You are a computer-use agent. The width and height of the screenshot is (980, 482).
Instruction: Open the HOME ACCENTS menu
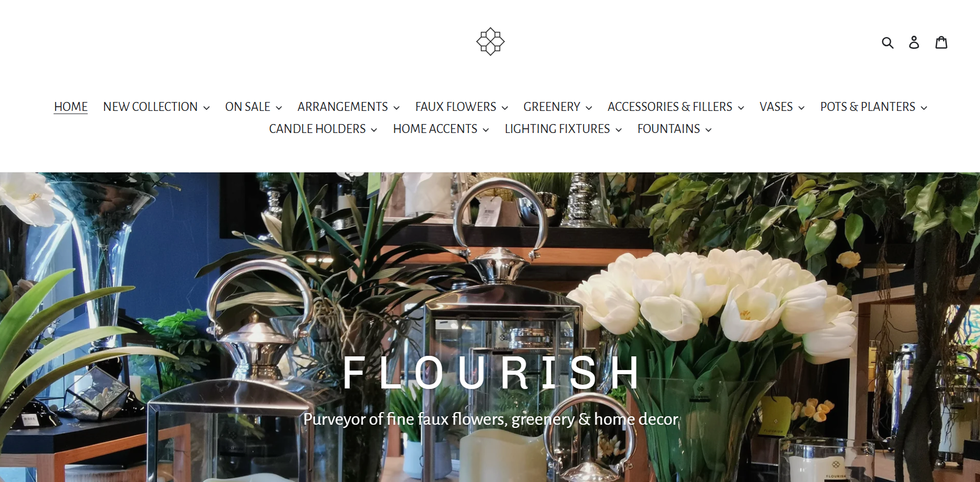pos(441,129)
